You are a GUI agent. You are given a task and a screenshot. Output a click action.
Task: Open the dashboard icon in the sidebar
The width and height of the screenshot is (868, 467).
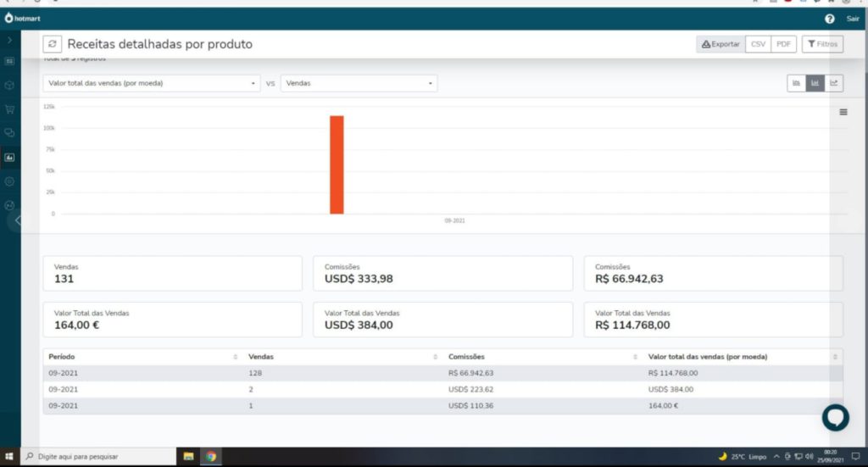pyautogui.click(x=9, y=61)
